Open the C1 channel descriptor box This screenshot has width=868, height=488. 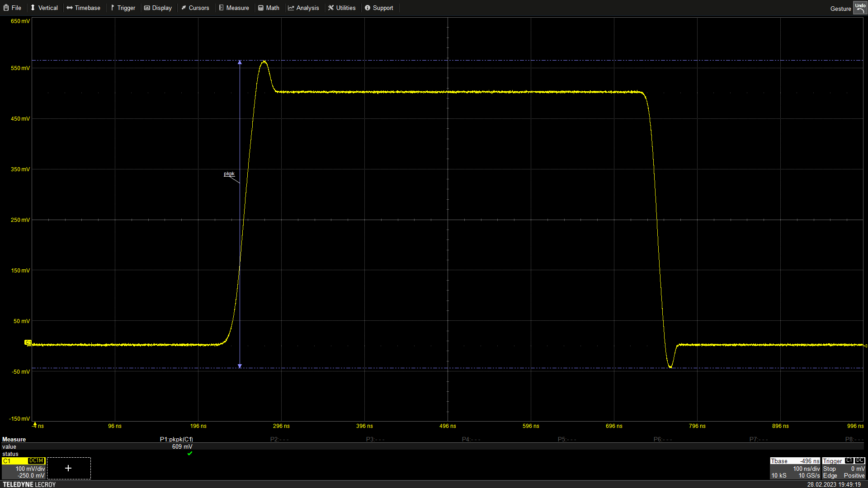(x=24, y=468)
